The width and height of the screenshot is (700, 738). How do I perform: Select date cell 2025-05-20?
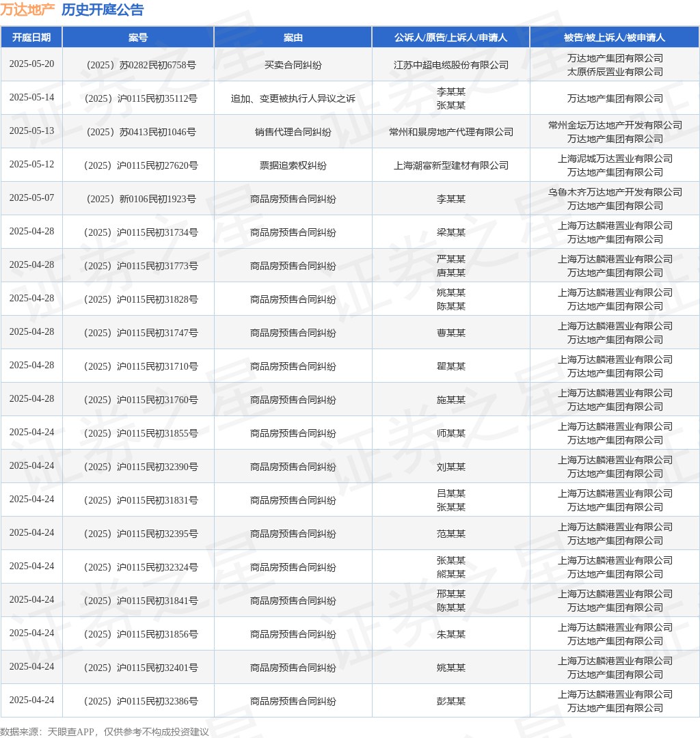(x=31, y=64)
